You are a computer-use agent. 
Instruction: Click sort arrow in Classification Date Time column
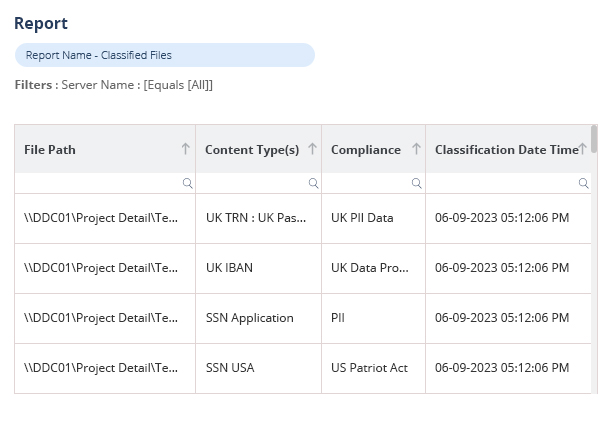583,149
